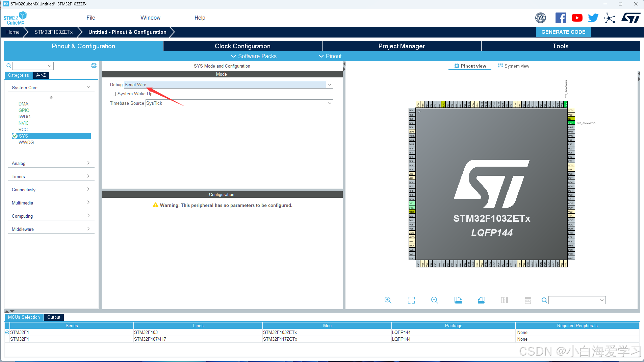Enable System Wake-Up checkbox
The height and width of the screenshot is (362, 644).
pyautogui.click(x=114, y=94)
